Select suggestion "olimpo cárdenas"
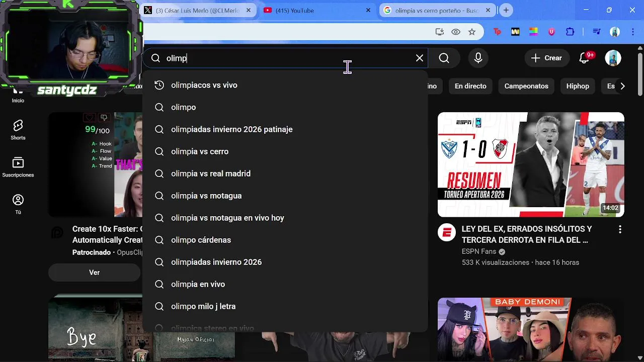 tap(285, 240)
